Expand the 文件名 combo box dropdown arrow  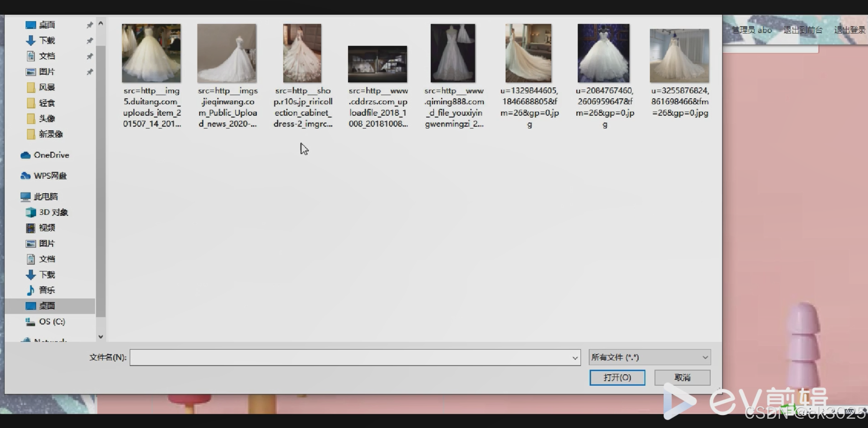pos(575,358)
